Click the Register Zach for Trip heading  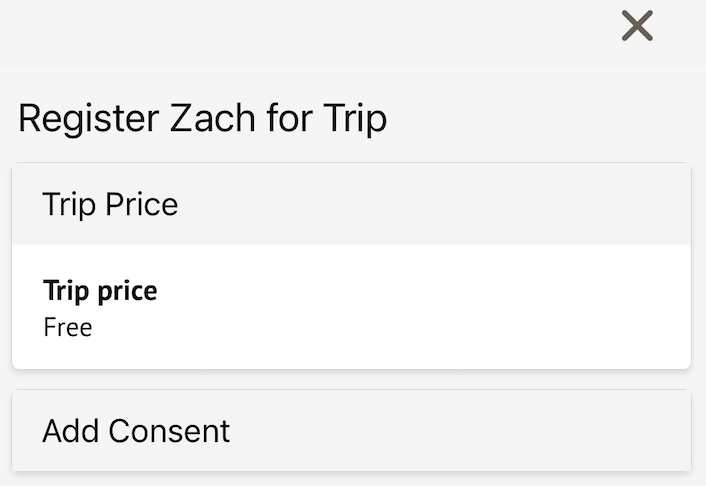pyautogui.click(x=202, y=120)
